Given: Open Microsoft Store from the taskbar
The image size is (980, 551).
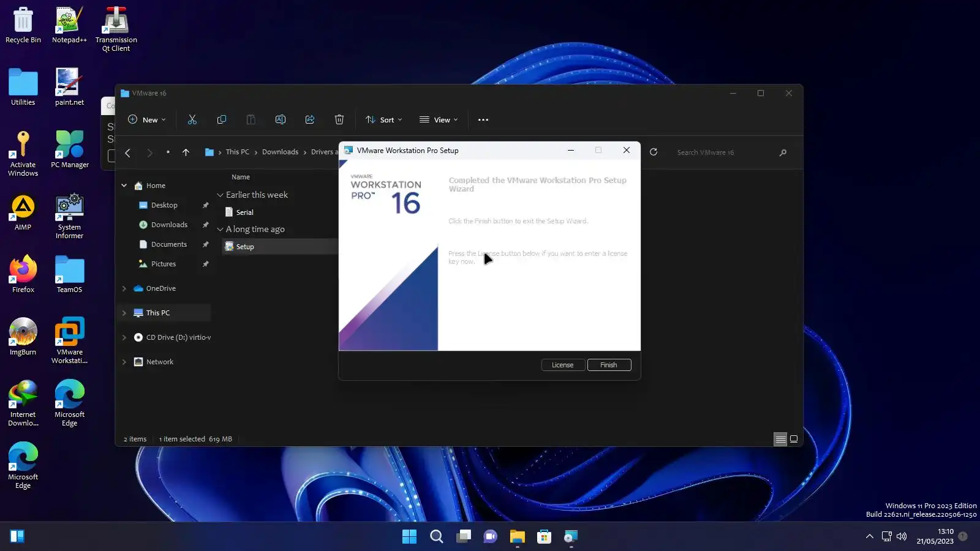Looking at the screenshot, I should pyautogui.click(x=544, y=537).
